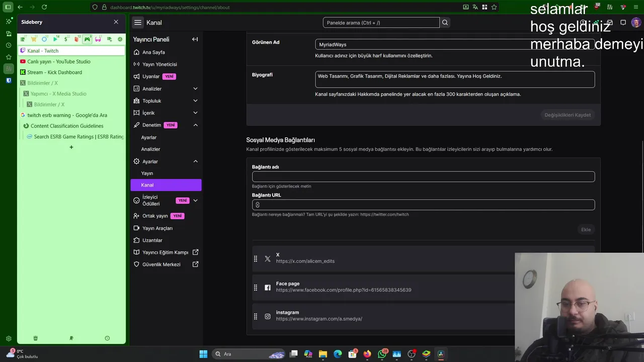Viewport: 644px width, 362px height.
Task: Switch to Canlı yayın - YouTube Studio tab
Action: coord(72,61)
